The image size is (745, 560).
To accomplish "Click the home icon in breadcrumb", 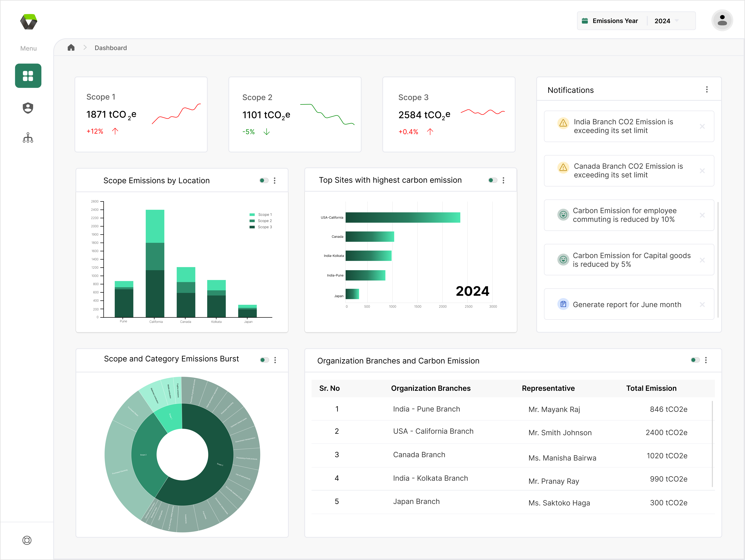I will (x=71, y=48).
